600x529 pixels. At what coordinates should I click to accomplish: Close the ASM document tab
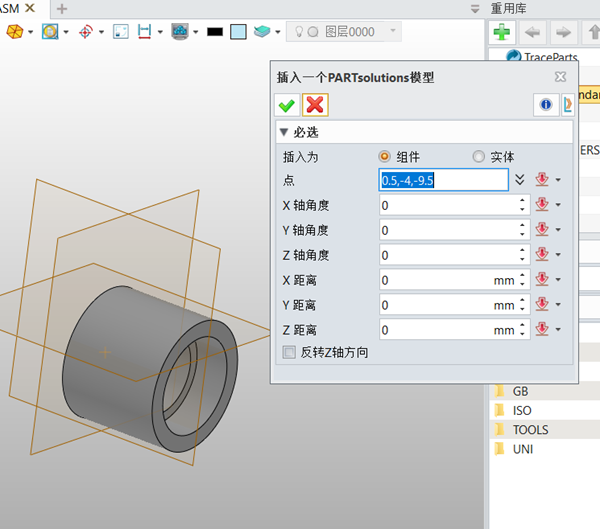(30, 8)
